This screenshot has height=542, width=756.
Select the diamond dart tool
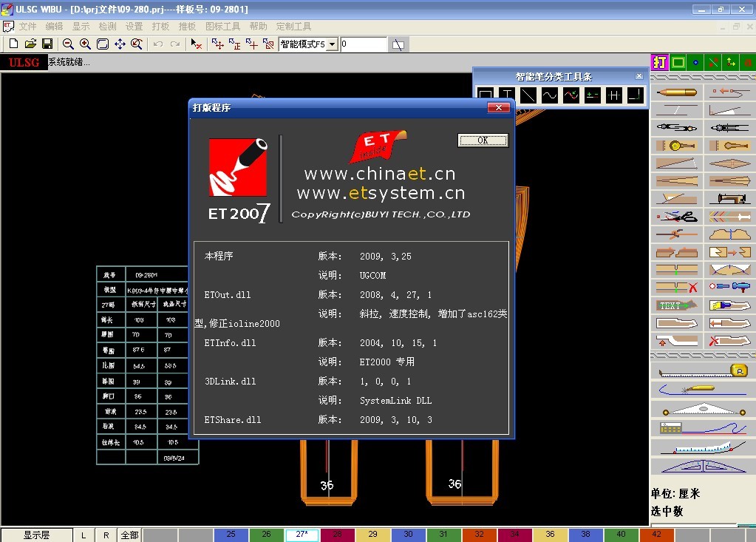point(729,163)
